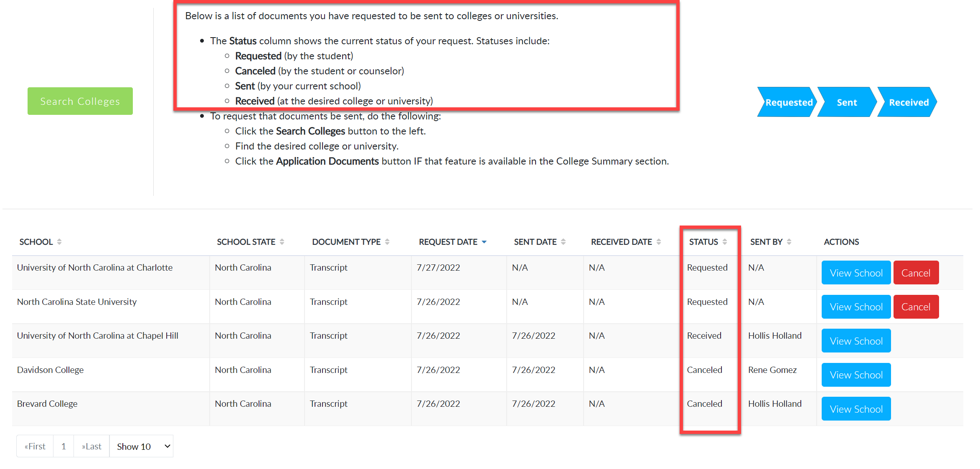
Task: Cancel North Carolina State University request
Action: (916, 307)
